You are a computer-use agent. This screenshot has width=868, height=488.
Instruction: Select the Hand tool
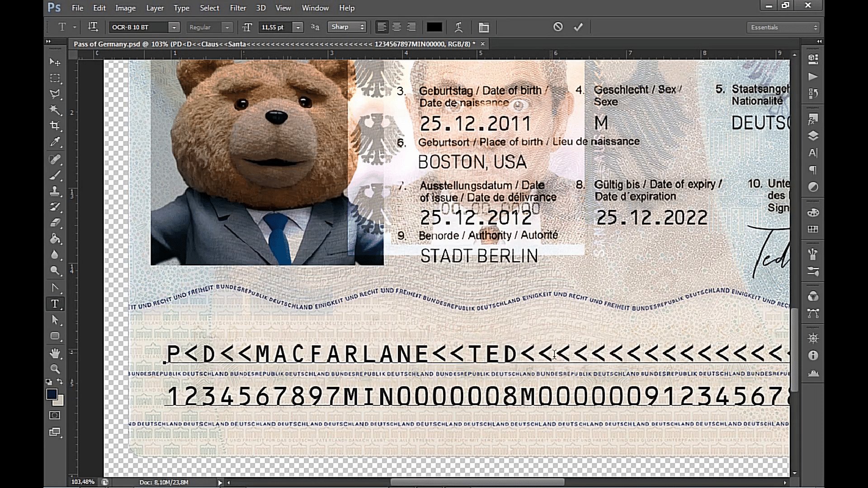click(x=55, y=353)
